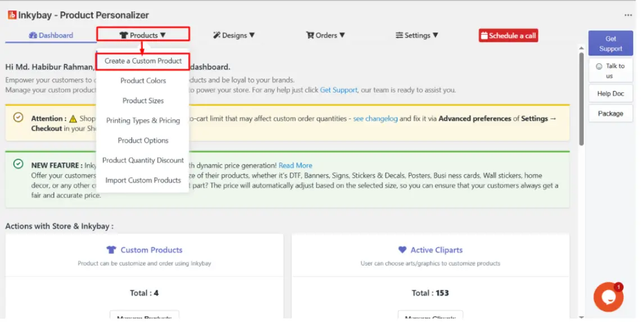Open the orange chat bubble widget
644x322 pixels.
[x=609, y=297]
